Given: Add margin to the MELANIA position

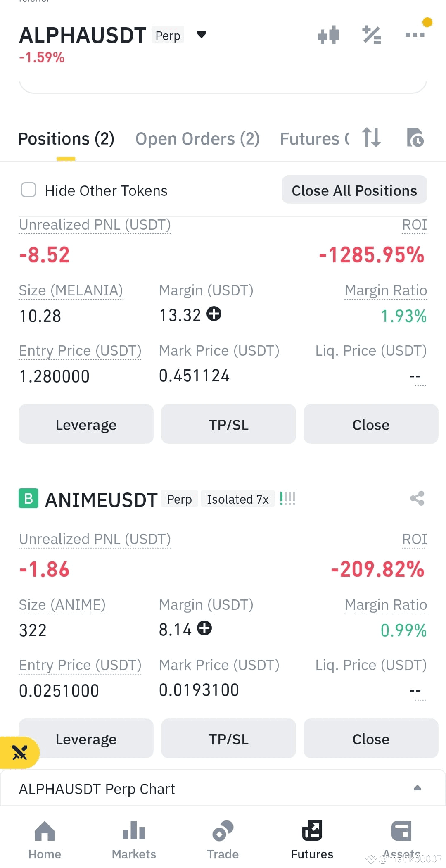Looking at the screenshot, I should coord(214,314).
